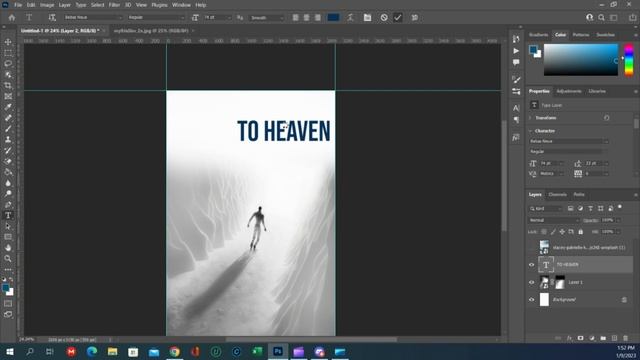Screen dimensions: 640x360
Task: Switch to the second document tab
Action: point(151,31)
